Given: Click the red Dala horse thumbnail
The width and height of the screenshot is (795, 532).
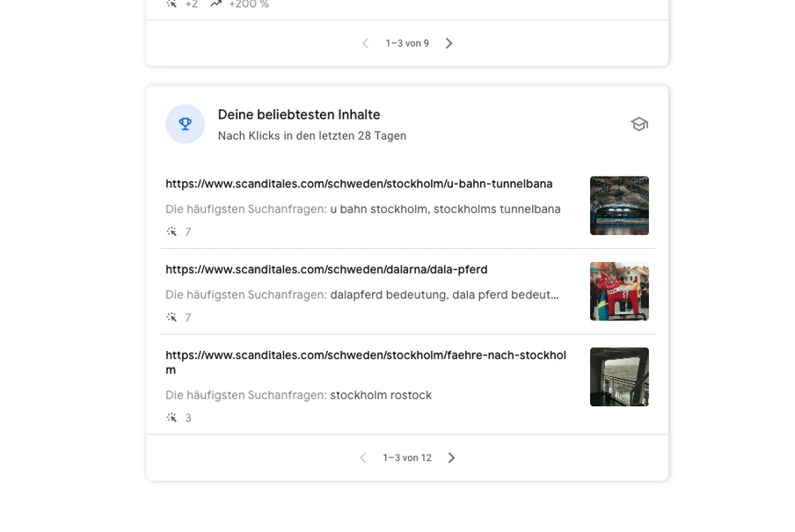Looking at the screenshot, I should (619, 291).
